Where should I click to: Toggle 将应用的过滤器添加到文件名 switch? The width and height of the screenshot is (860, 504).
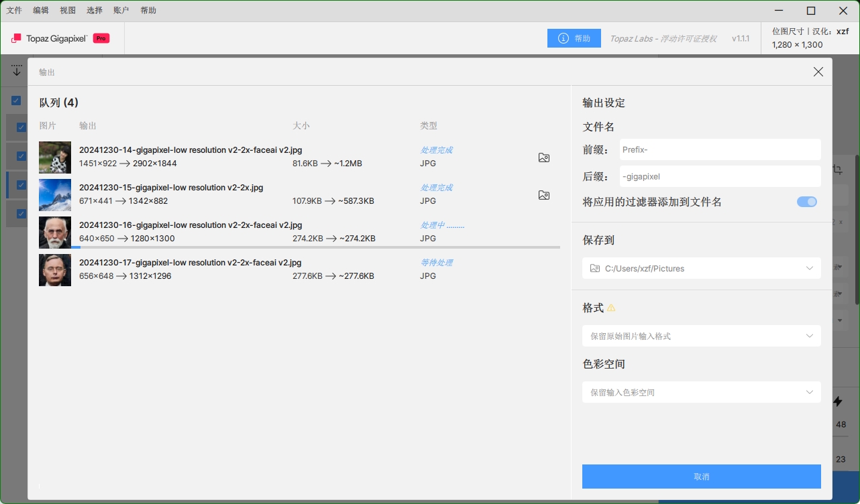tap(806, 202)
